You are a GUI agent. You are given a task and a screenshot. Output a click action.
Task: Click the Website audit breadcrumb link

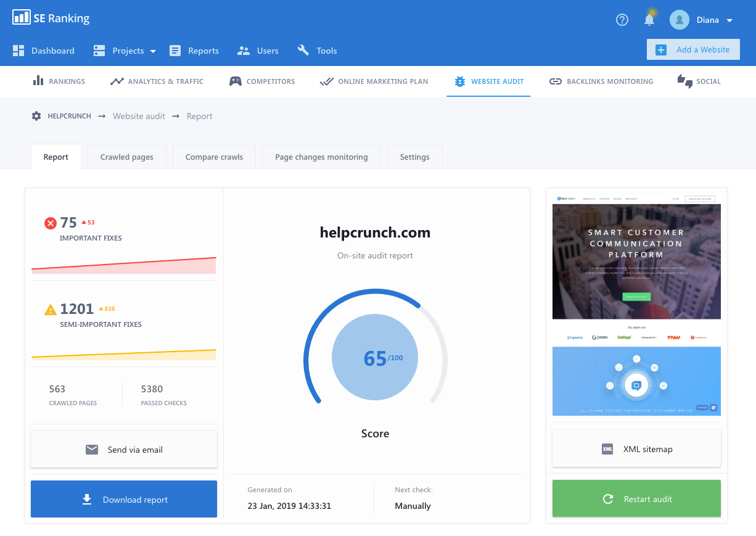tap(139, 116)
